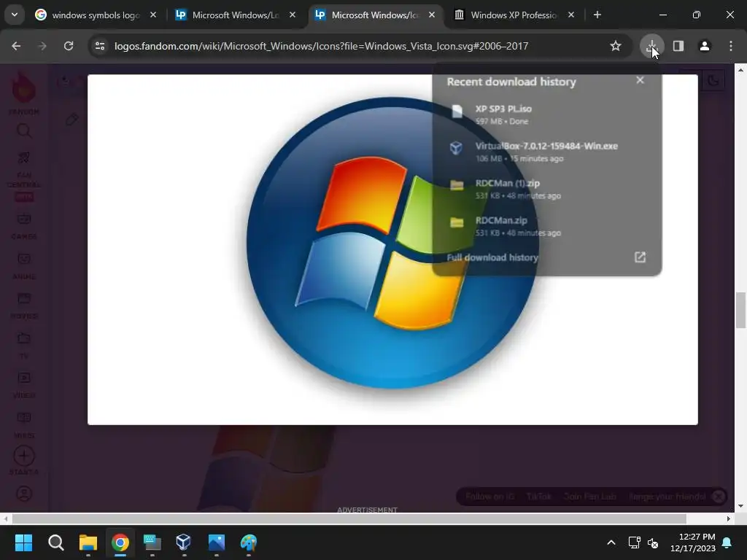Open the RDCMan (1).zip download
The width and height of the screenshot is (747, 560).
[547, 189]
